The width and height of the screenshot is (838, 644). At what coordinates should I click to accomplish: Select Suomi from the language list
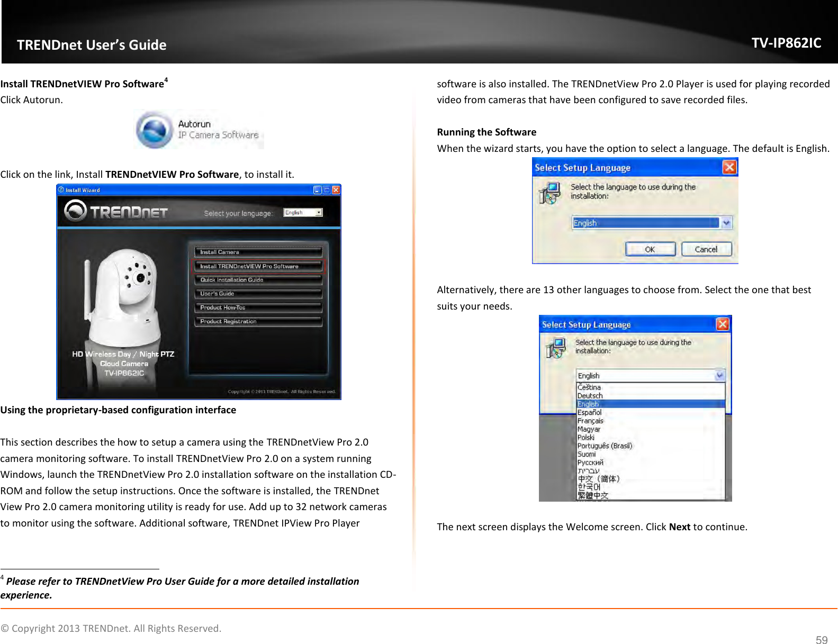[651, 454]
